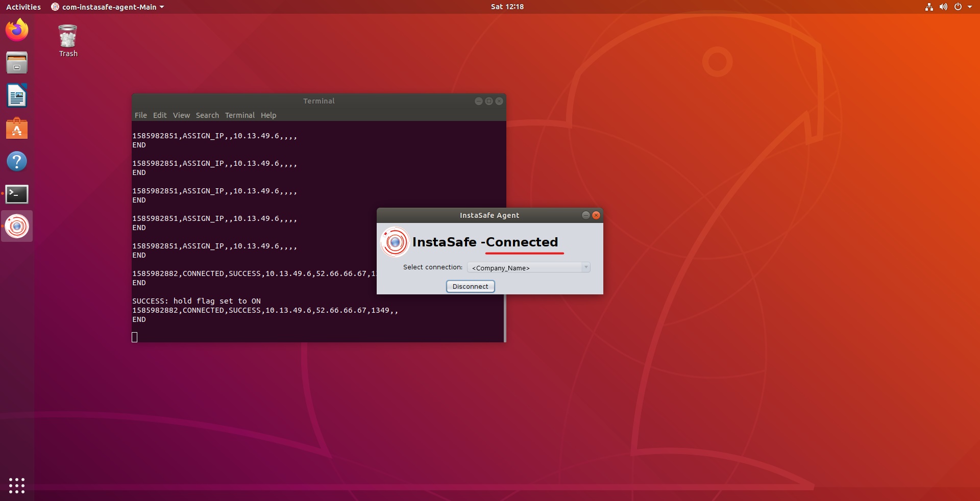Open the Help icon in dock
Screen dimensions: 980x501
click(17, 161)
